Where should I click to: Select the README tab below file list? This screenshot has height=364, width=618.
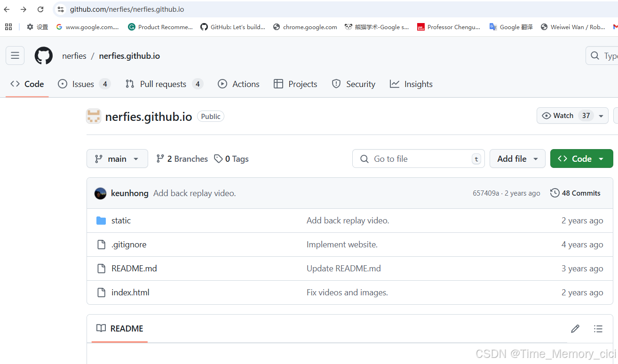coord(120,329)
